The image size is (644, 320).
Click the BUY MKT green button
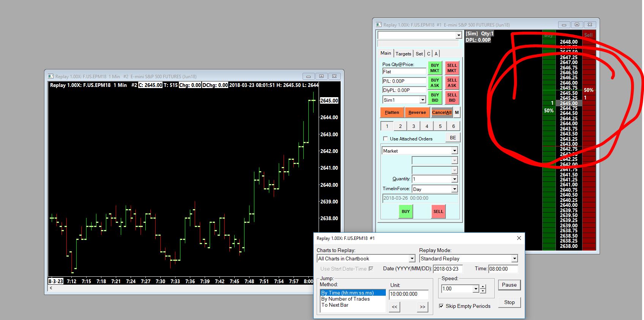(435, 68)
